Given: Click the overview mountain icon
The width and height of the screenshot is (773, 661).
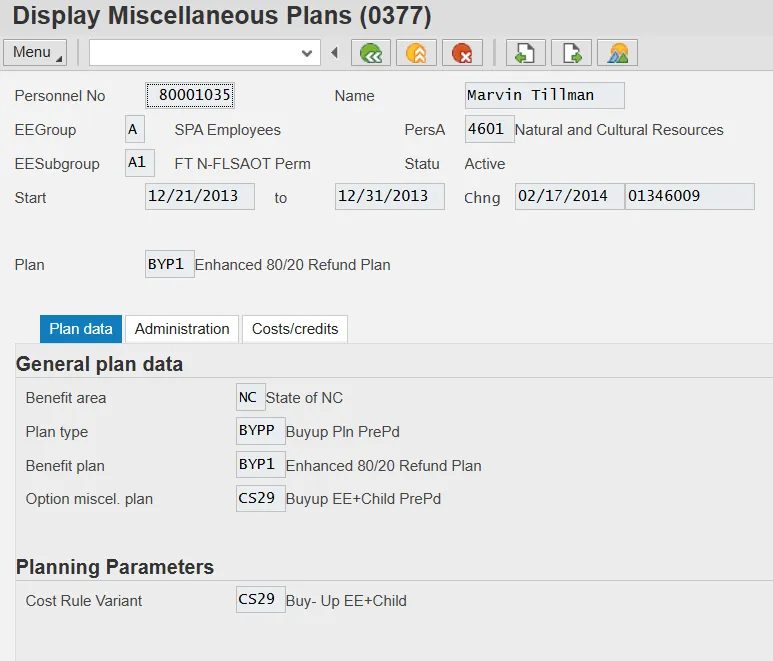Looking at the screenshot, I should [x=617, y=53].
